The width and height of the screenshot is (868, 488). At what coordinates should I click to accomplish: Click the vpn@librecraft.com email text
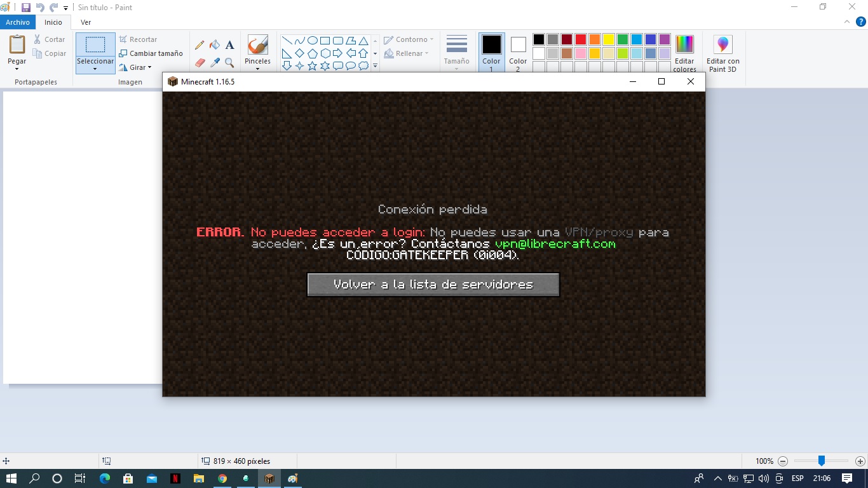555,244
